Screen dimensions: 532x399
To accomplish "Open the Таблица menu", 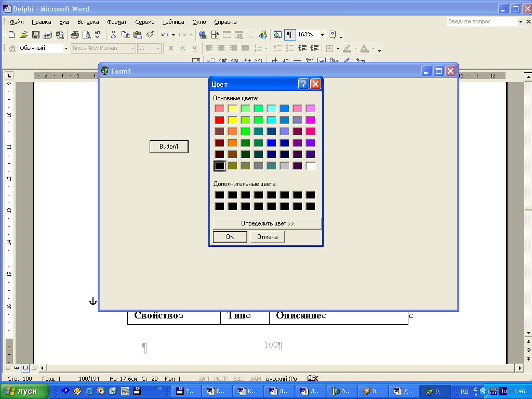I will point(173,22).
